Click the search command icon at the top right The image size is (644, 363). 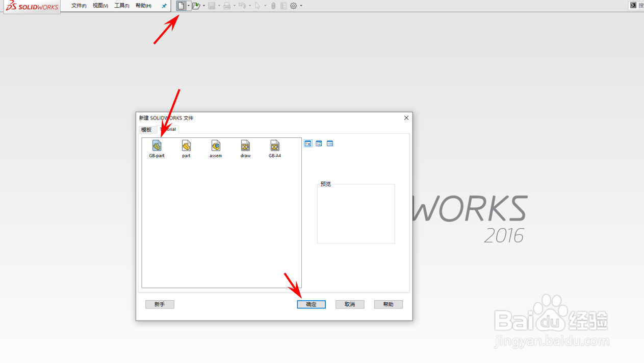[633, 5]
